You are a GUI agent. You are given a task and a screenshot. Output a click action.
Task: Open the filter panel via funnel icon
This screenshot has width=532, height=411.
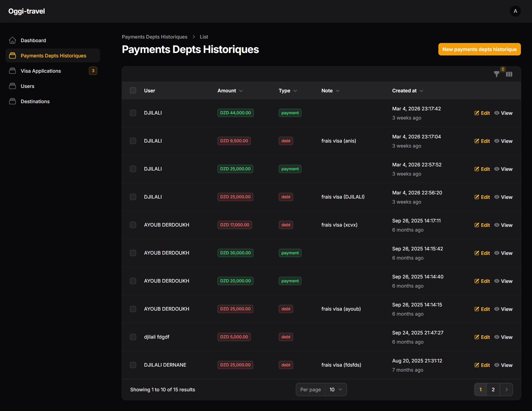pos(496,74)
